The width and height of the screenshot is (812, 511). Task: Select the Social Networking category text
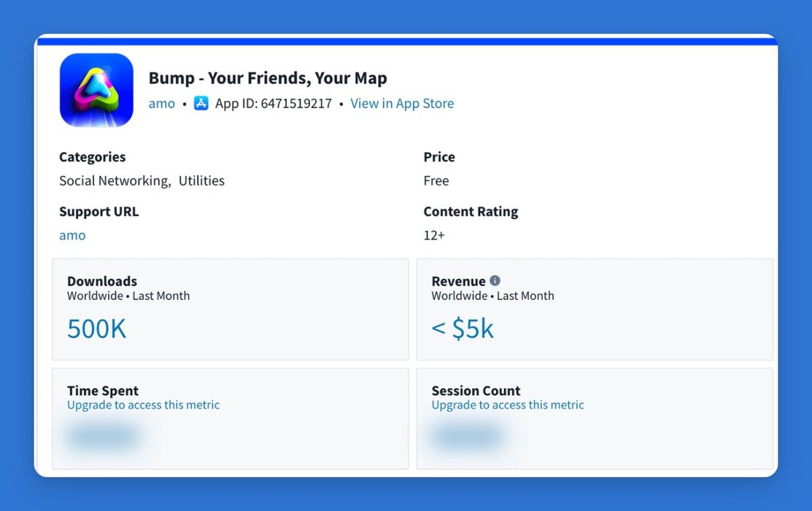tap(114, 180)
